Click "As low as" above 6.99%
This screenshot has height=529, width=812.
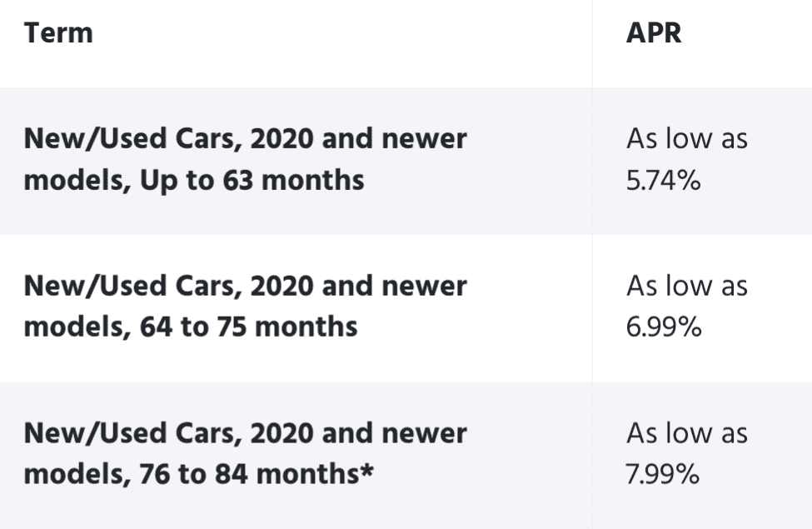pos(687,287)
